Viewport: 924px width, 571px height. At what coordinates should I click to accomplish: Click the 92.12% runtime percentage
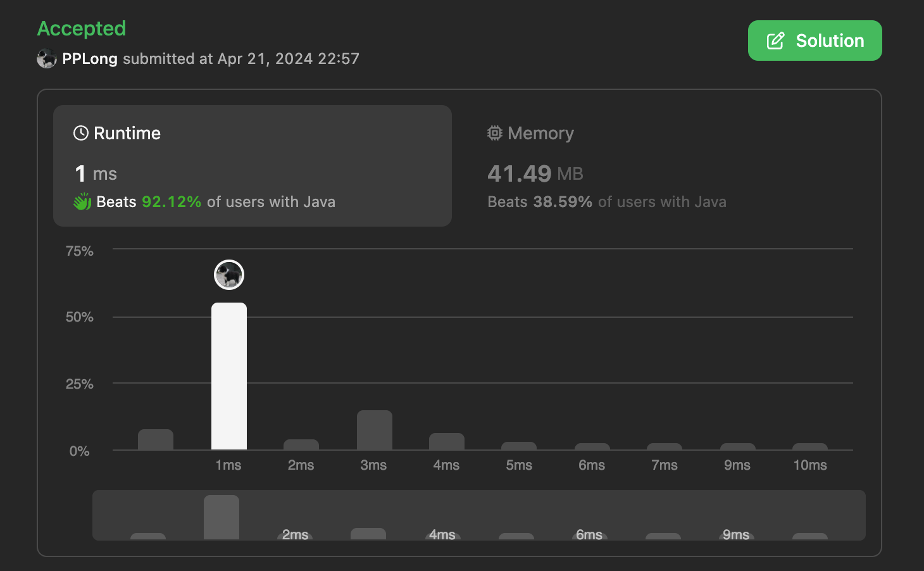(172, 202)
